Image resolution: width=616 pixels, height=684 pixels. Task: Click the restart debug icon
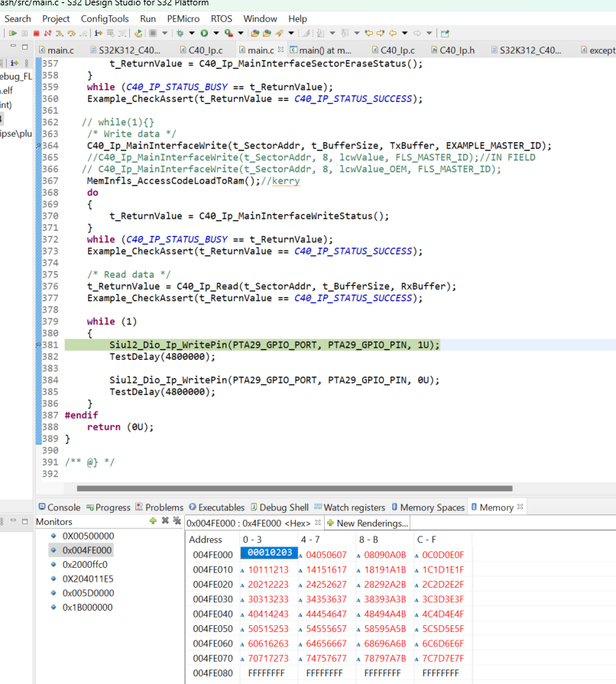[138, 33]
